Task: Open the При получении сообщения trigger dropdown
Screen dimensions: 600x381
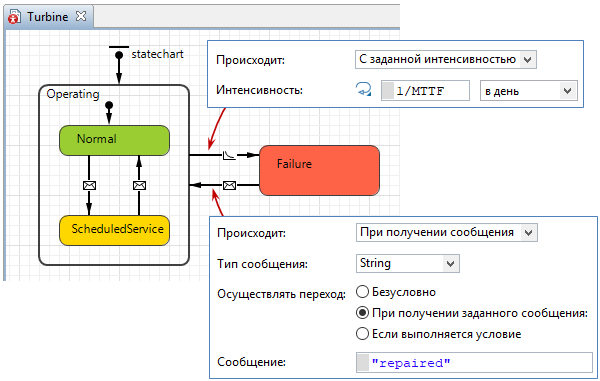Action: click(x=447, y=233)
